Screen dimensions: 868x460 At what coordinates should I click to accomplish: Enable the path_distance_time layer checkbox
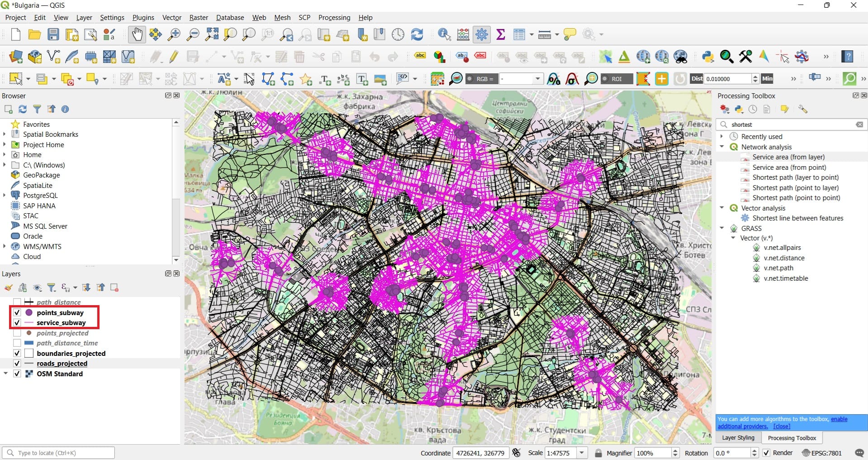tap(17, 343)
